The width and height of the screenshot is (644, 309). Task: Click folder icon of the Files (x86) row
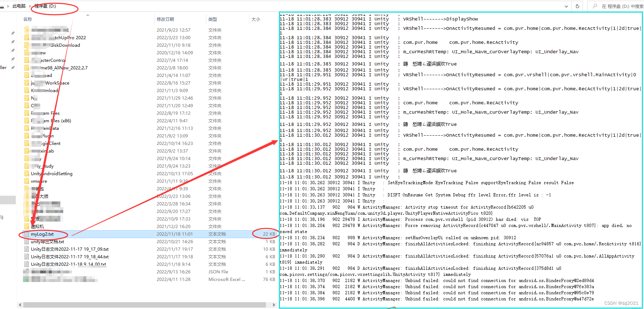coord(27,121)
